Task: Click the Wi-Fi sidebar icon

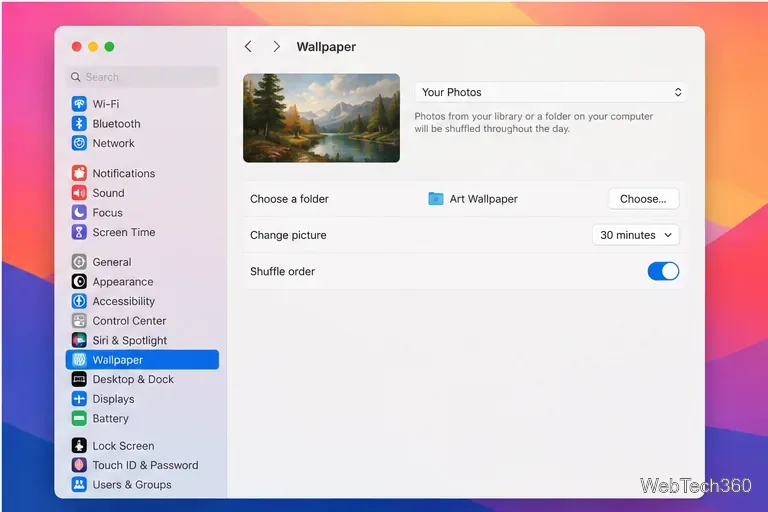Action: coord(79,104)
